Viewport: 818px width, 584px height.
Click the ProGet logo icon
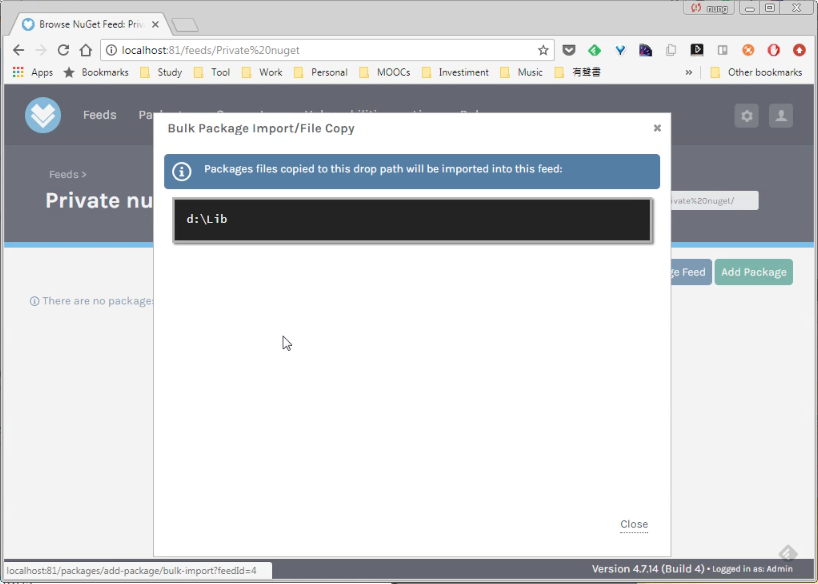point(43,115)
